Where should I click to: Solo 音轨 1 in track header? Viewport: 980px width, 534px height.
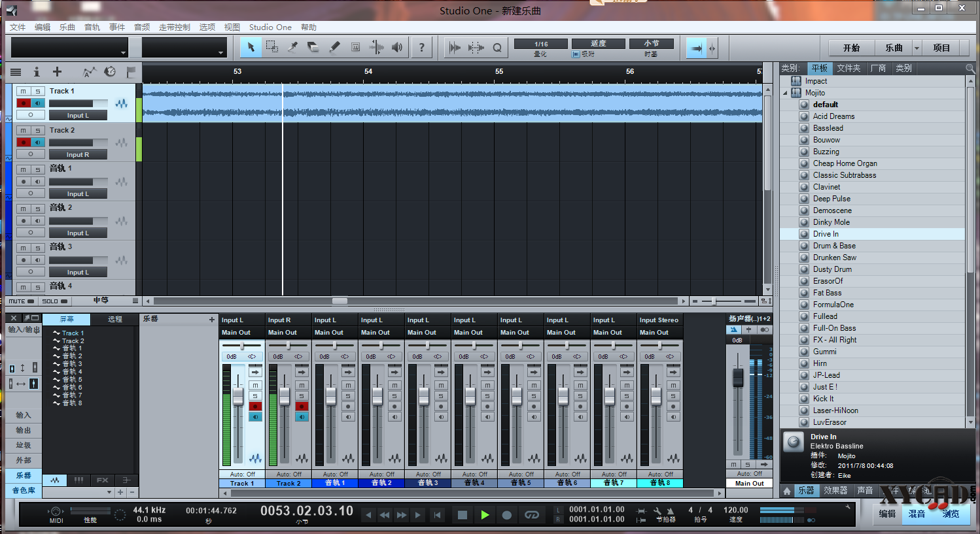[38, 170]
